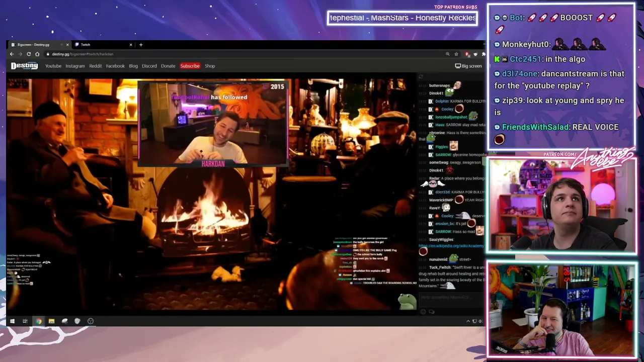This screenshot has height=362, width=644.
Task: Click username nunuinmid in chat
Action: [439, 259]
